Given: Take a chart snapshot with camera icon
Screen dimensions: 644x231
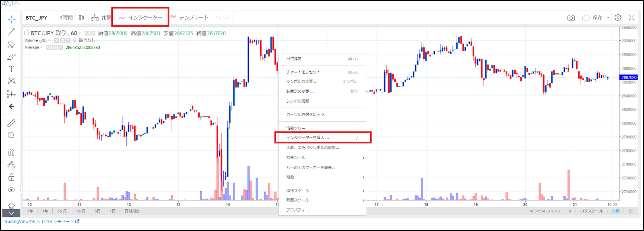Looking at the screenshot, I should 571,18.
